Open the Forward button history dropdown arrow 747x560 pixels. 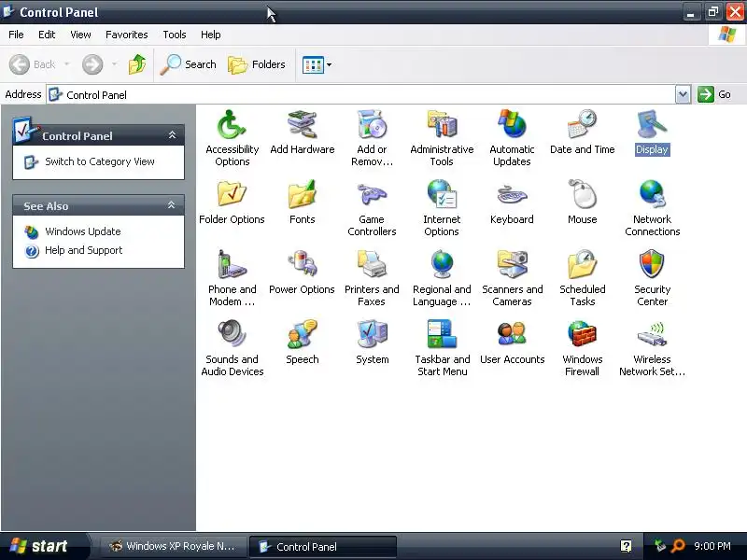[x=114, y=64]
